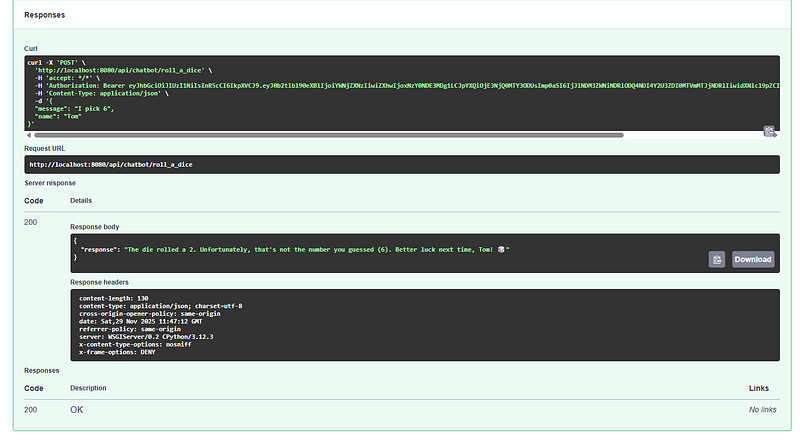Click the Content-Type header line in curl
The height and width of the screenshot is (443, 800).
(102, 93)
